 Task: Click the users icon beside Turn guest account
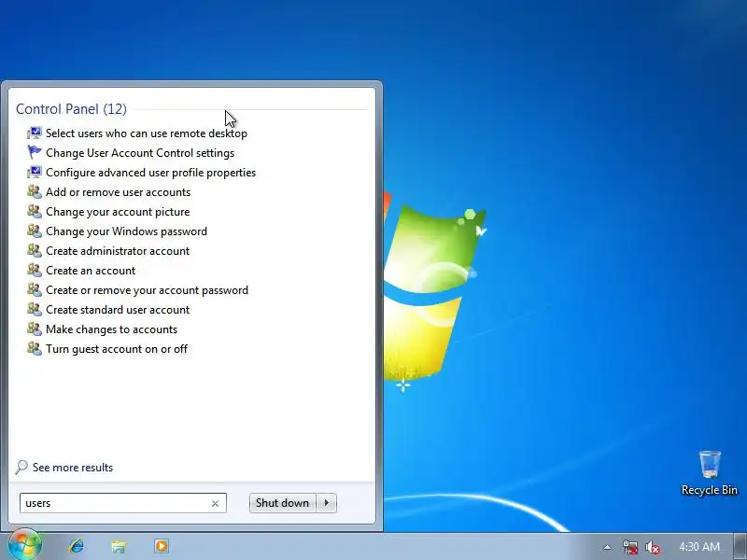tap(35, 348)
